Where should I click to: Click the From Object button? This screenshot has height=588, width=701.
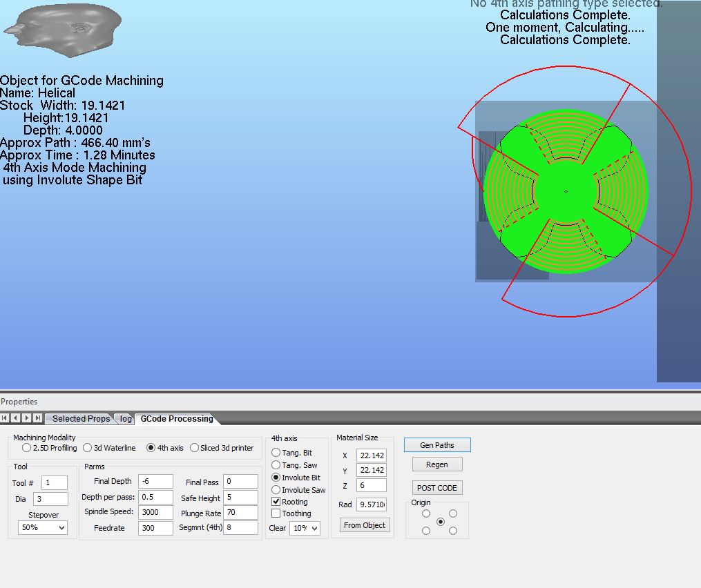tap(365, 525)
